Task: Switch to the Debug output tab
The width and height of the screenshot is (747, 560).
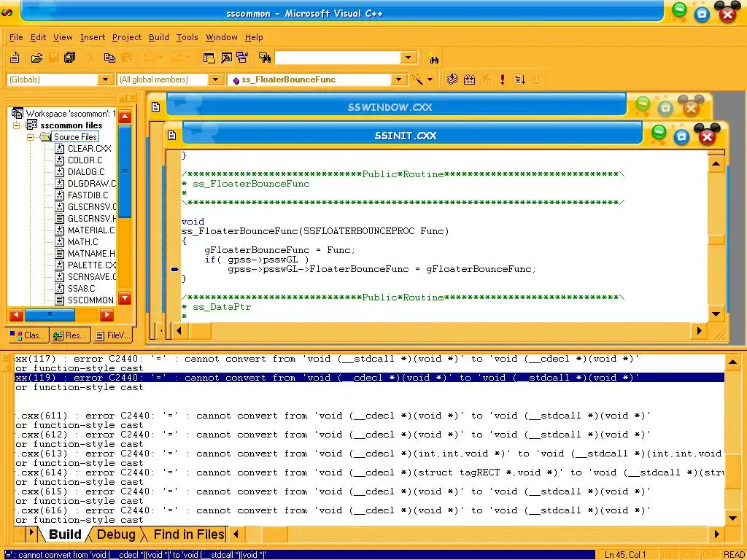Action: tap(116, 534)
